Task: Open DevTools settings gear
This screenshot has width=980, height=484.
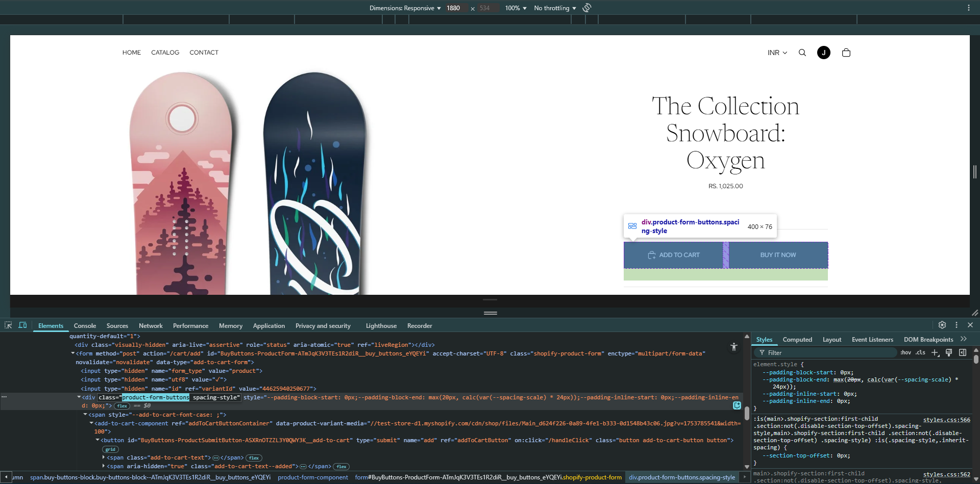Action: pyautogui.click(x=942, y=325)
